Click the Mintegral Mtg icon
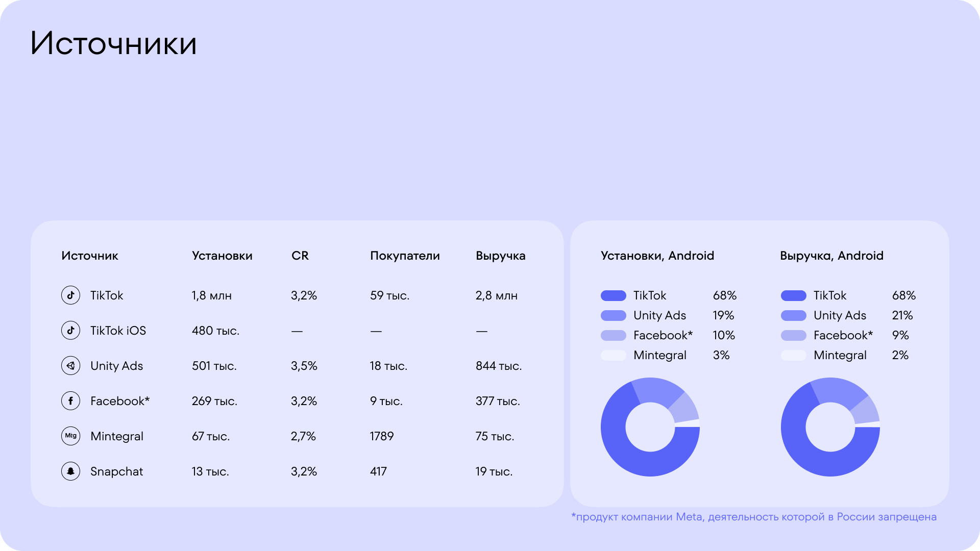Image resolution: width=980 pixels, height=551 pixels. (71, 436)
